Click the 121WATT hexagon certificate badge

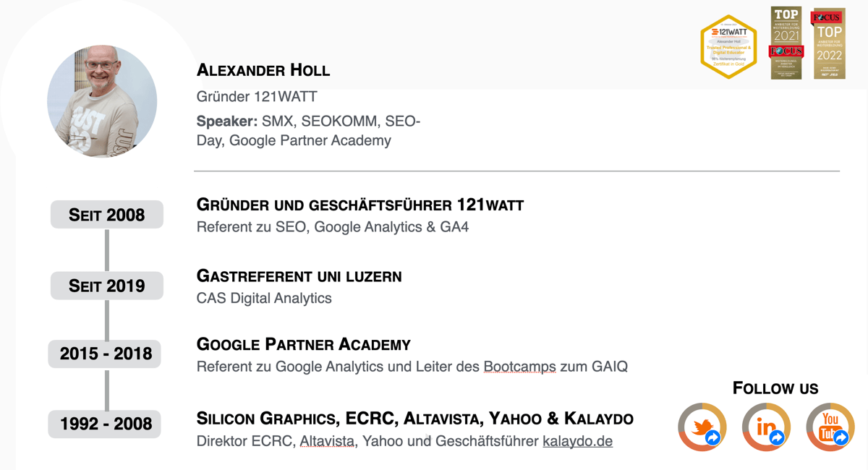[x=728, y=47]
